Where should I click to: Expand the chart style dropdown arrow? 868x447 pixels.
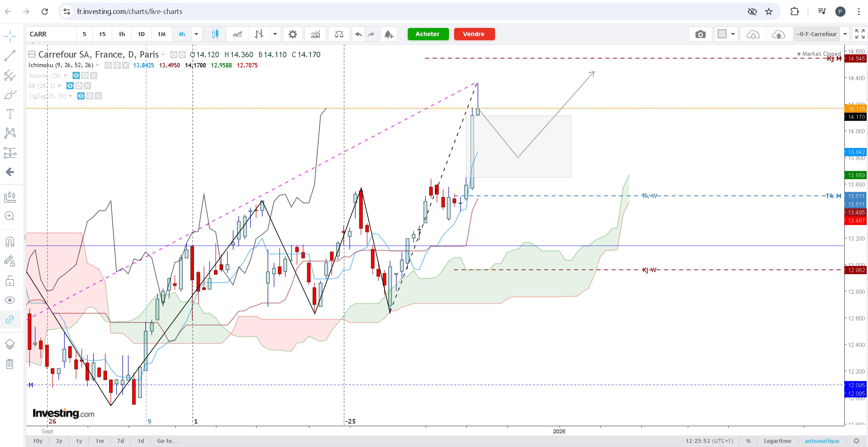point(275,34)
